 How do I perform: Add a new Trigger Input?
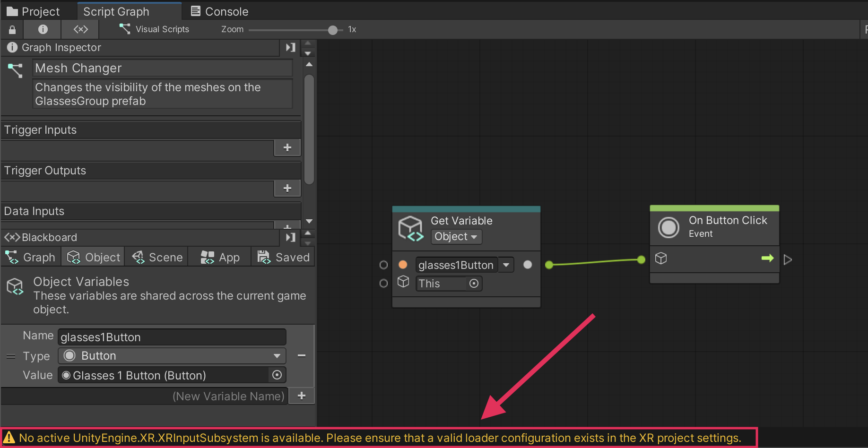(x=287, y=148)
